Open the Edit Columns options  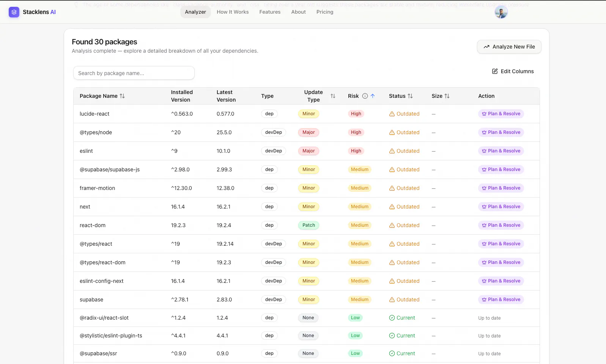tap(513, 71)
